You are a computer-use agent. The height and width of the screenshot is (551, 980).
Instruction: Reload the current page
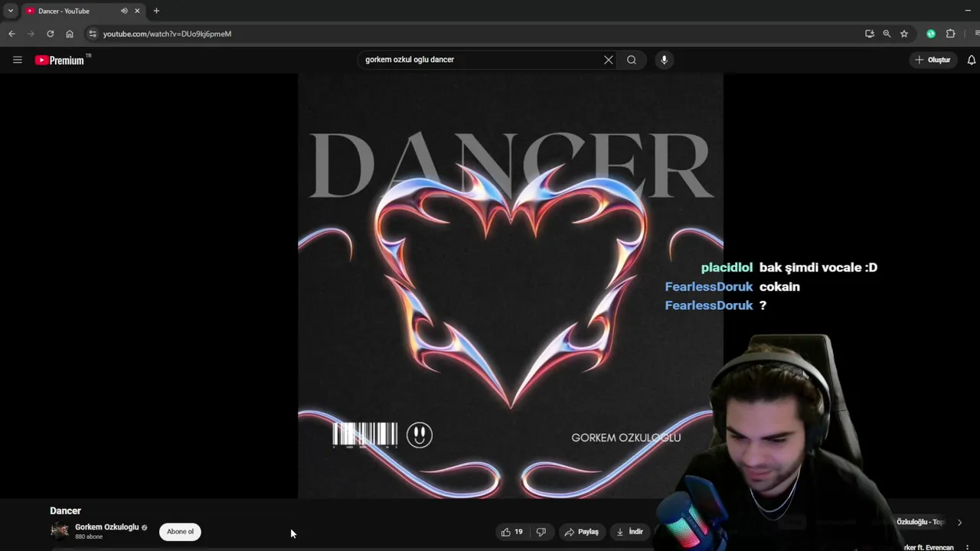pyautogui.click(x=51, y=34)
